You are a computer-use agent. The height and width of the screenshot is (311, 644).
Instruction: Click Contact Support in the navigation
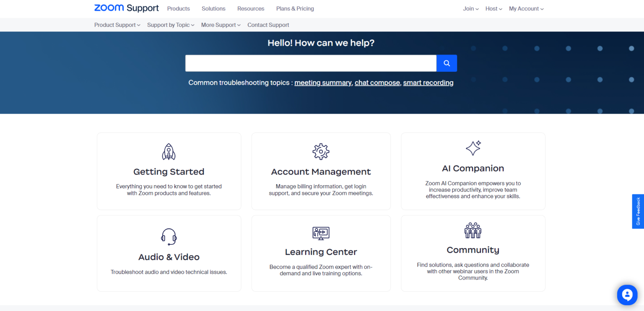[x=268, y=25]
